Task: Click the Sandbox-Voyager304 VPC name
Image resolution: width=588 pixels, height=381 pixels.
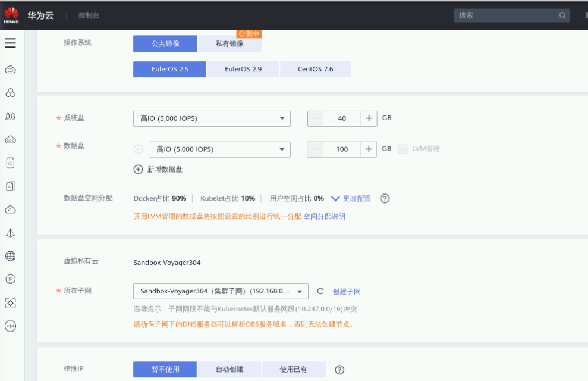Action: point(167,263)
